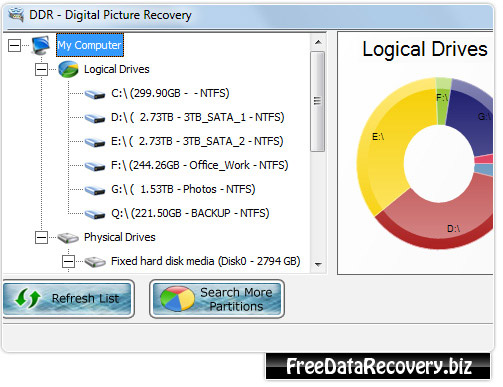Select the E:\ 3TB_SATA_2 drive entry
The image size is (503, 387).
coord(197,141)
